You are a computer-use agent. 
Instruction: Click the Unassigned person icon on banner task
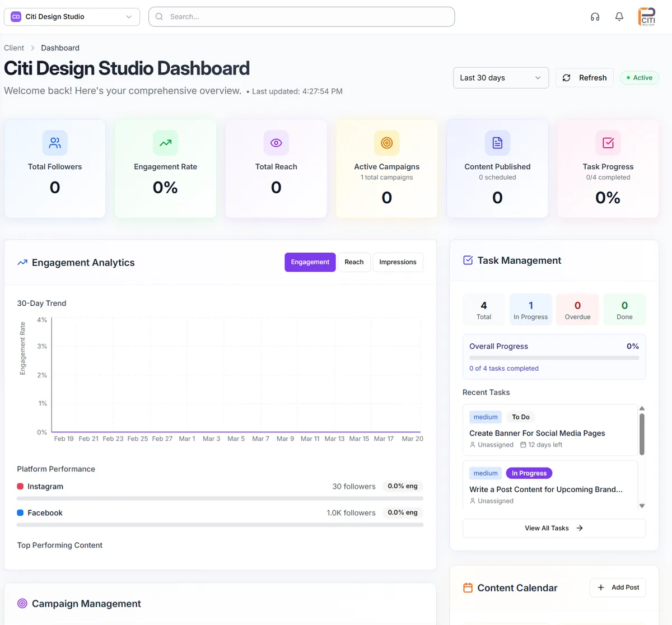pos(473,445)
